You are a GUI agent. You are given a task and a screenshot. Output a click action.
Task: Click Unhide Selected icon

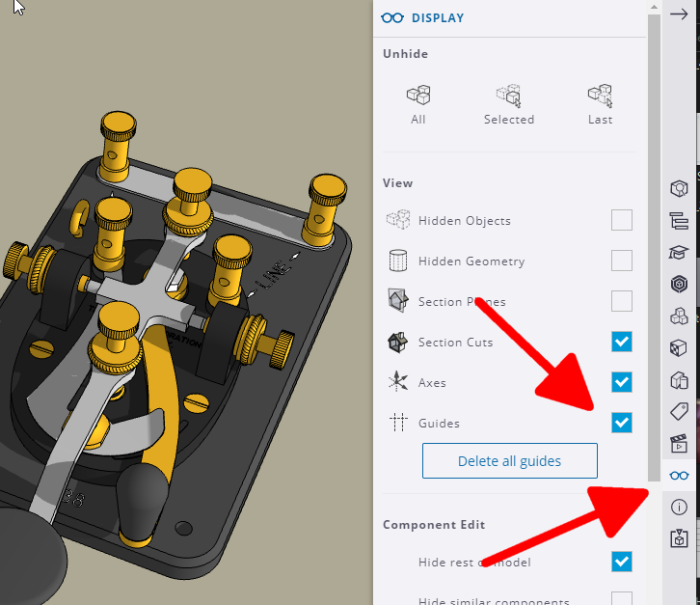[x=509, y=96]
